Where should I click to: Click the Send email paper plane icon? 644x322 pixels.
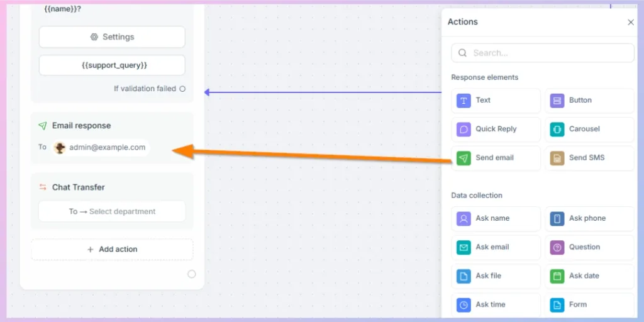pyautogui.click(x=464, y=158)
